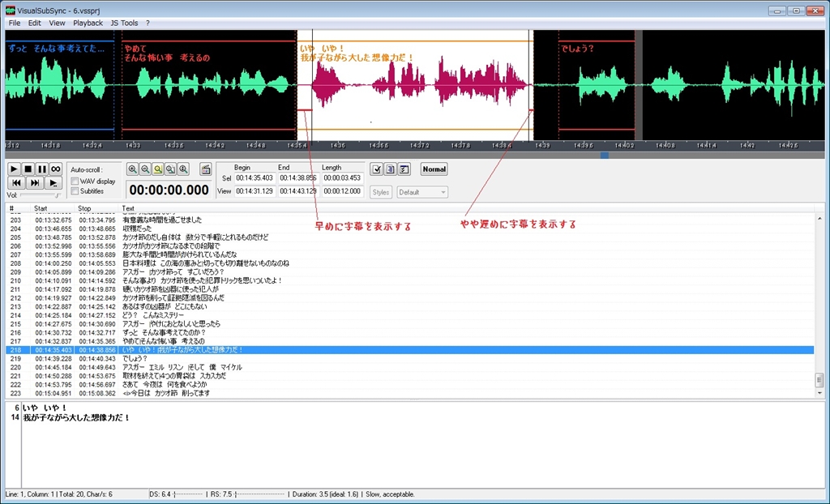Click the first zoom in magnifier icon
The width and height of the screenshot is (830, 504).
pyautogui.click(x=132, y=169)
